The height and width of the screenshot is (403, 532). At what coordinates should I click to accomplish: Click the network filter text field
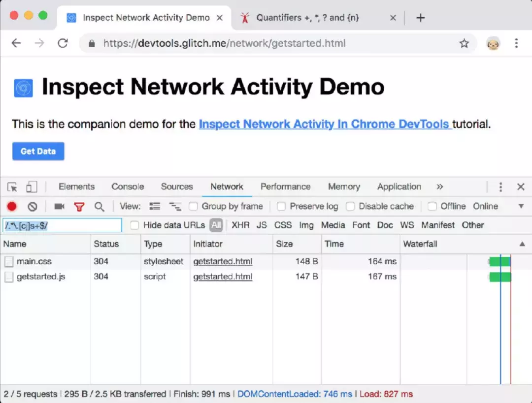pyautogui.click(x=62, y=225)
